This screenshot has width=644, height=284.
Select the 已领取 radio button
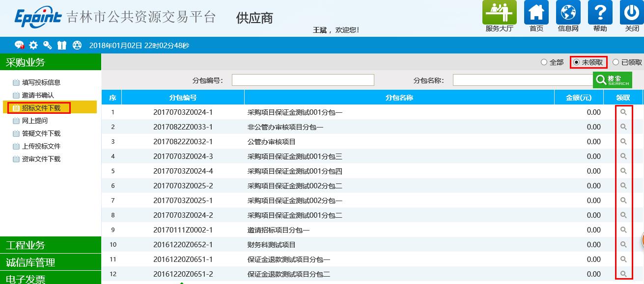point(616,62)
